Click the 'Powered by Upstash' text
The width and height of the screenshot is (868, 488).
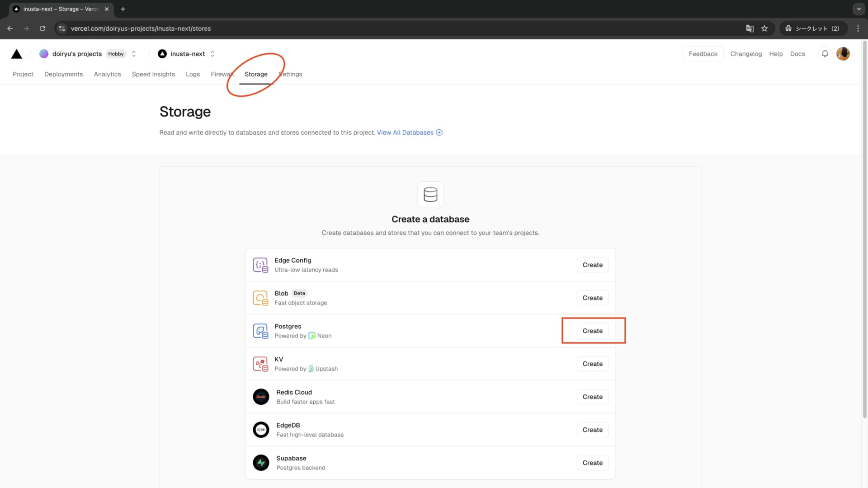click(x=306, y=369)
